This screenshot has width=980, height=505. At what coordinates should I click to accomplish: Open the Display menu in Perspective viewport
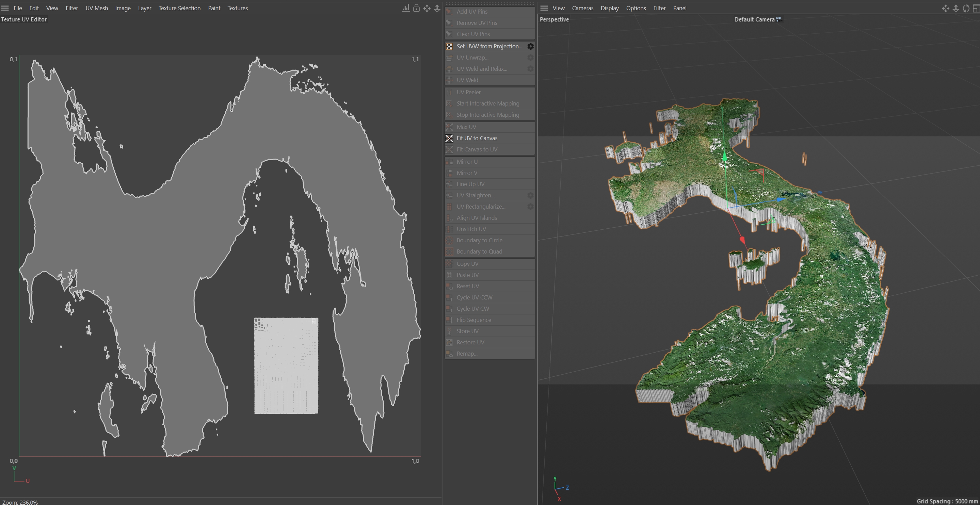coord(609,8)
